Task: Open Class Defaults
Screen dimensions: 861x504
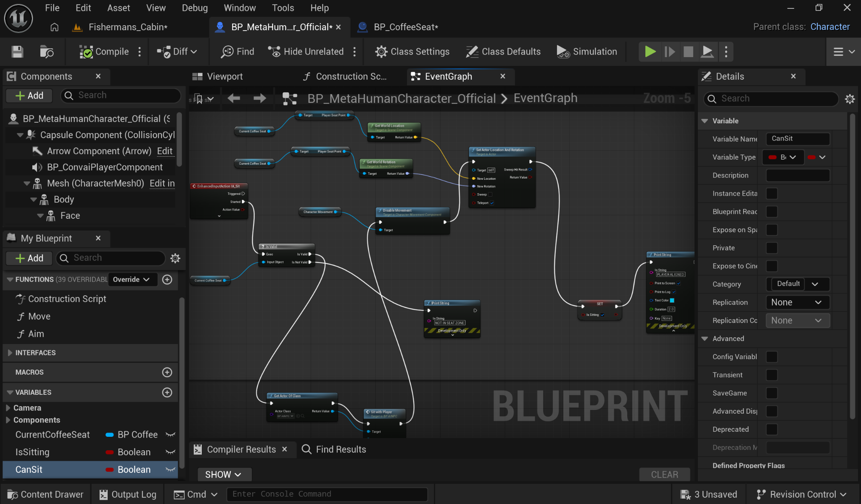Action: pyautogui.click(x=503, y=52)
